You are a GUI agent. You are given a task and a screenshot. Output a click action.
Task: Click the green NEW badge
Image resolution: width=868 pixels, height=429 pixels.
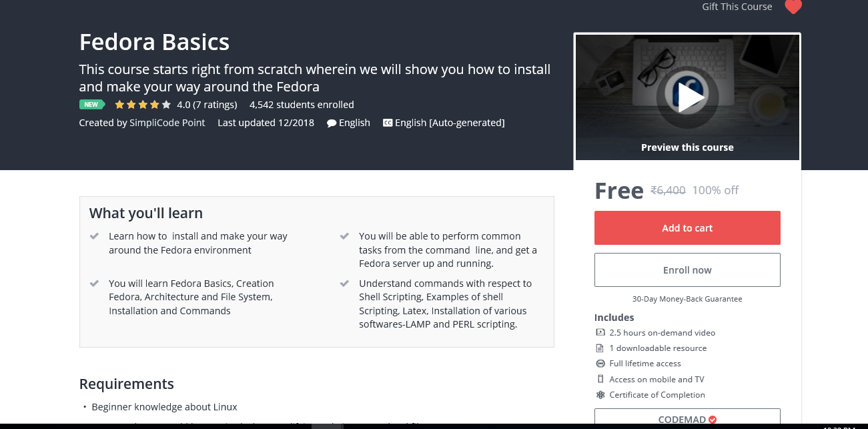click(x=92, y=105)
